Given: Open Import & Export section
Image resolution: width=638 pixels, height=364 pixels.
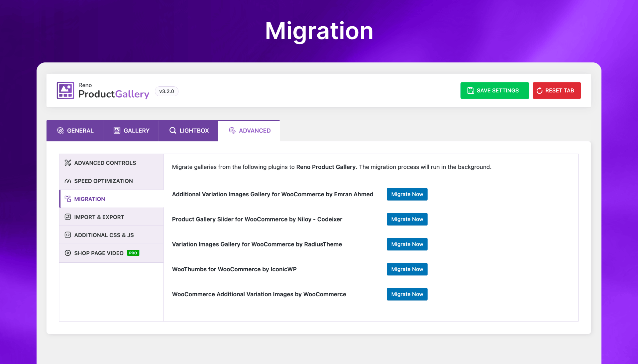Looking at the screenshot, I should point(111,217).
